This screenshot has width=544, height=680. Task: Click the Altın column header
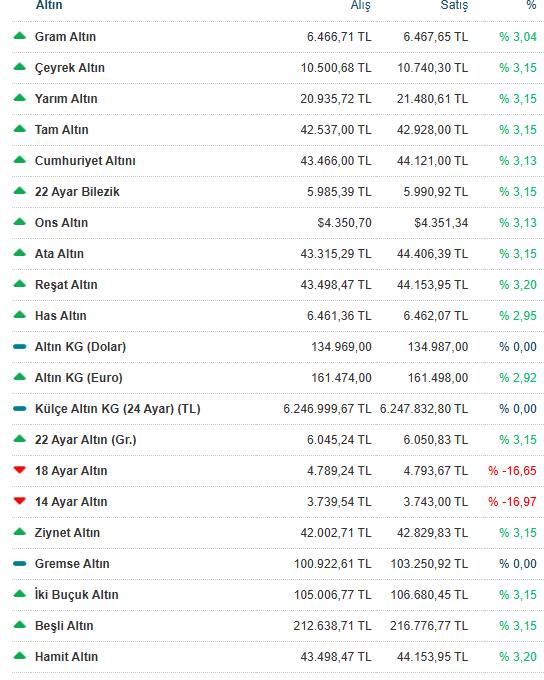[49, 5]
